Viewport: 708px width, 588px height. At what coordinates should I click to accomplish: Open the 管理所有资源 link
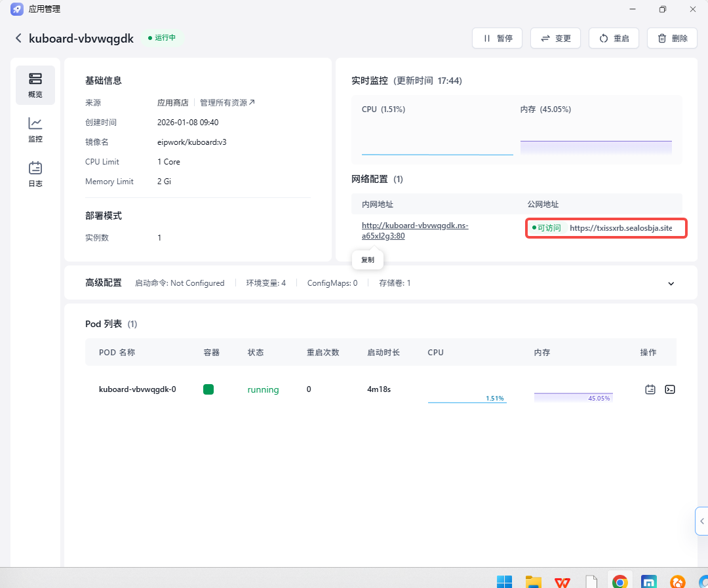(227, 102)
